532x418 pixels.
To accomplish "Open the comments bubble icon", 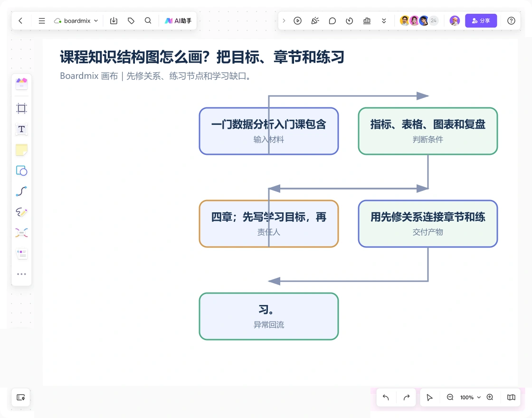I will [x=332, y=21].
